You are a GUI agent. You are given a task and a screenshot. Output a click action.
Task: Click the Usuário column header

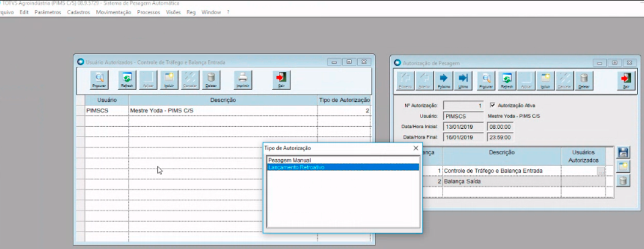pyautogui.click(x=107, y=100)
